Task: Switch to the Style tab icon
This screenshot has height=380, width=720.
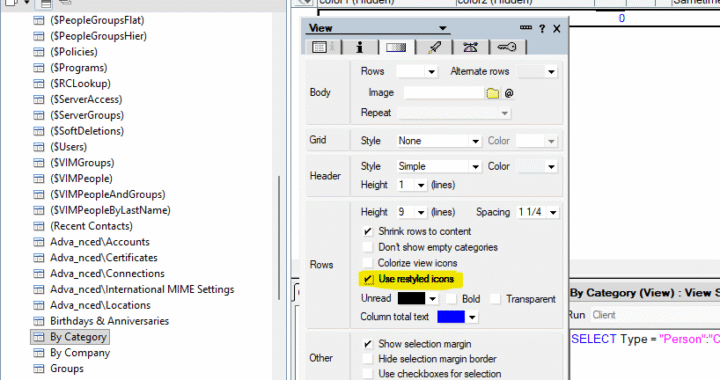Action: point(396,47)
